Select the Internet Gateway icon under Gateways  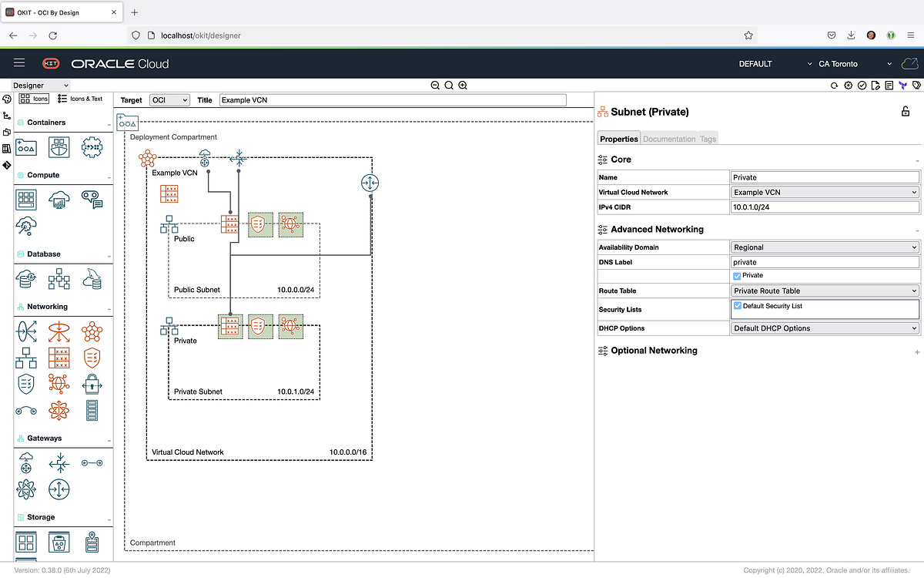(26, 462)
